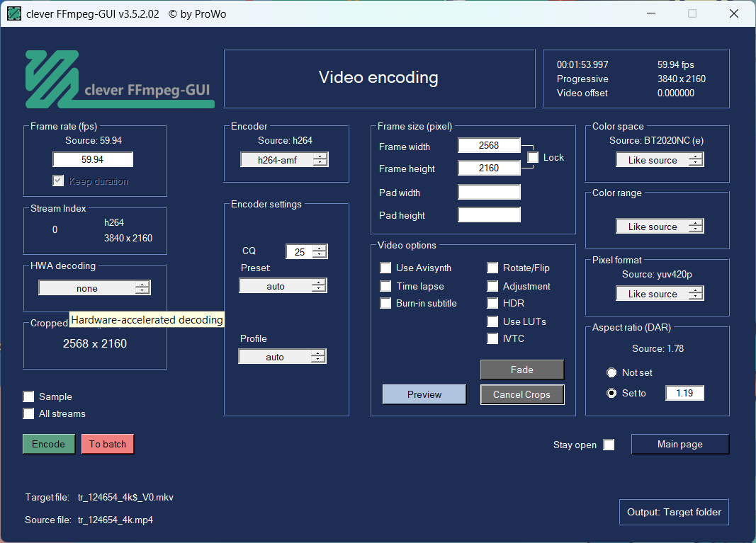Open the h264-amf encoder dropdown

tap(284, 159)
